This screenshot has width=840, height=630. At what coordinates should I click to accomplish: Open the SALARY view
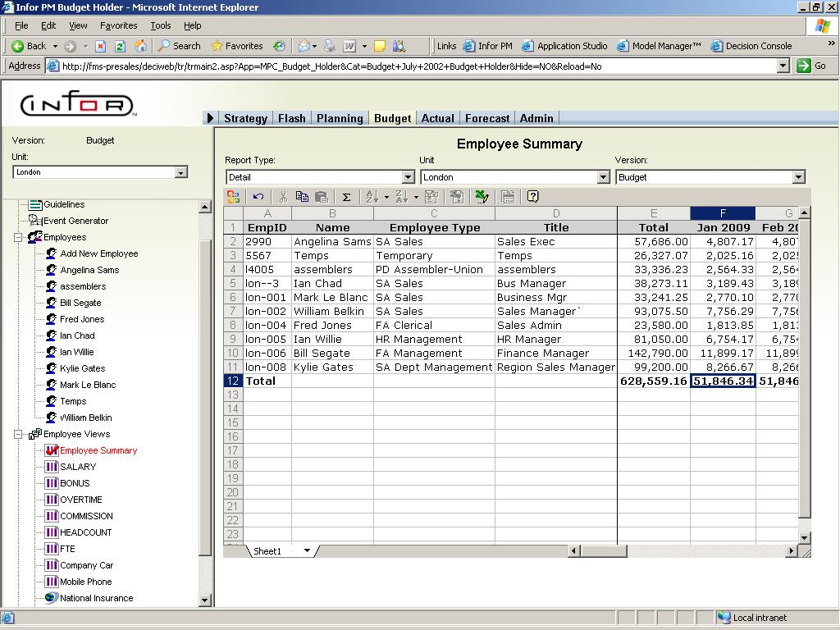(x=78, y=467)
